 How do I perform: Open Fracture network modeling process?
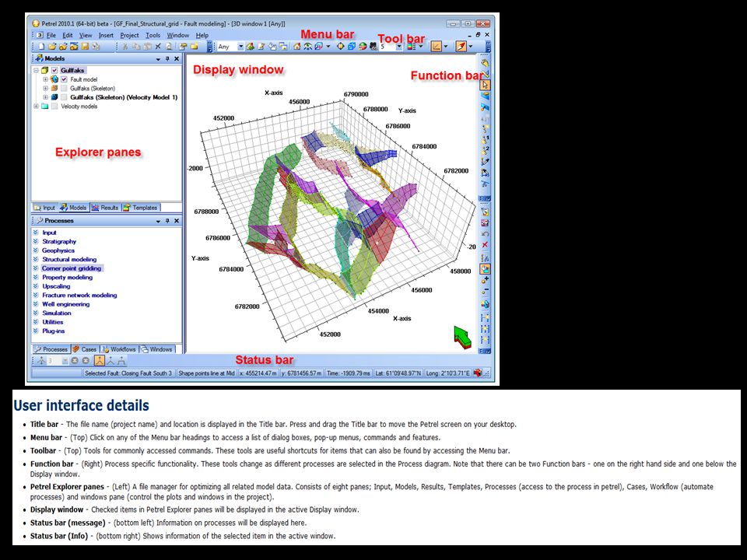pyautogui.click(x=79, y=296)
